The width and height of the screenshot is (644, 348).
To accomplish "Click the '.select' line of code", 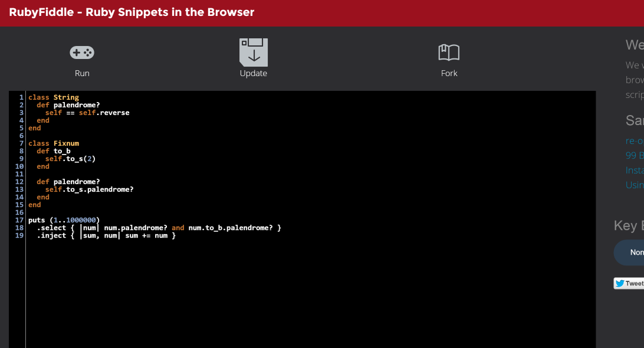I will tap(159, 228).
